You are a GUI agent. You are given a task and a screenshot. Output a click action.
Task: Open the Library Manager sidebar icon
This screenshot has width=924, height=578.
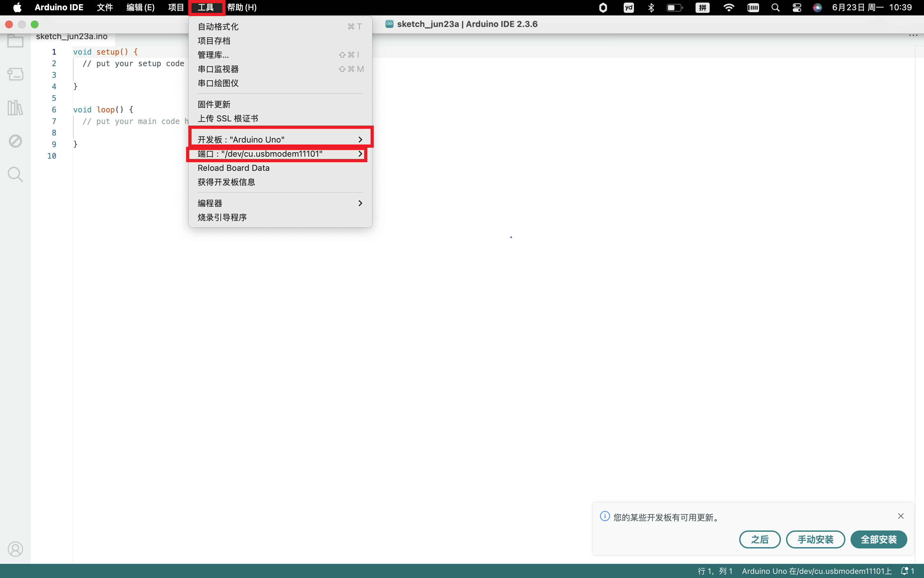click(15, 108)
